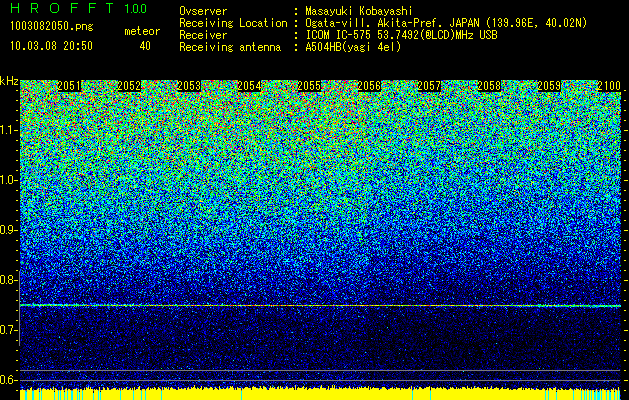This screenshot has width=629, height=400.
Task: Click the 2055 time marker
Action: click(x=309, y=86)
